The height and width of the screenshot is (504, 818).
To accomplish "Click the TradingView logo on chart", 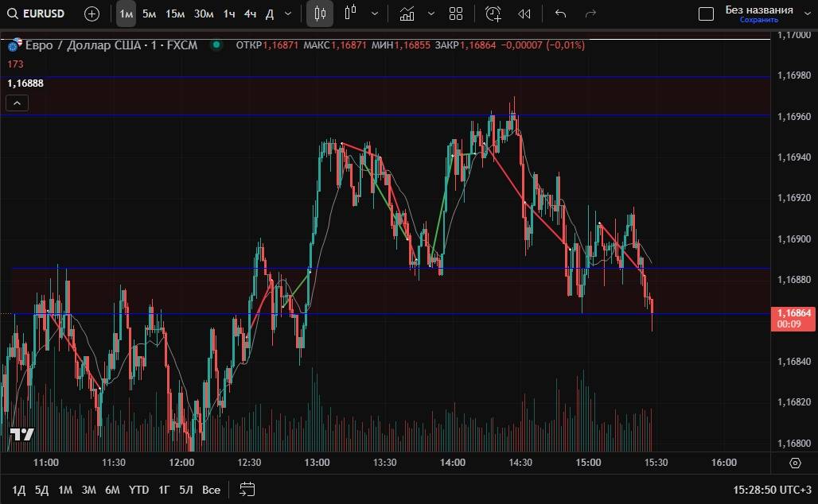I will pos(22,435).
